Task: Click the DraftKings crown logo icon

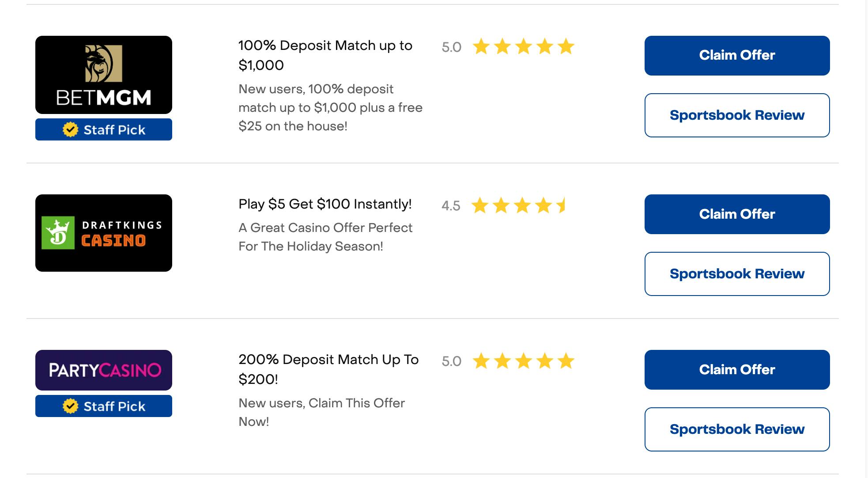Action: pyautogui.click(x=58, y=233)
